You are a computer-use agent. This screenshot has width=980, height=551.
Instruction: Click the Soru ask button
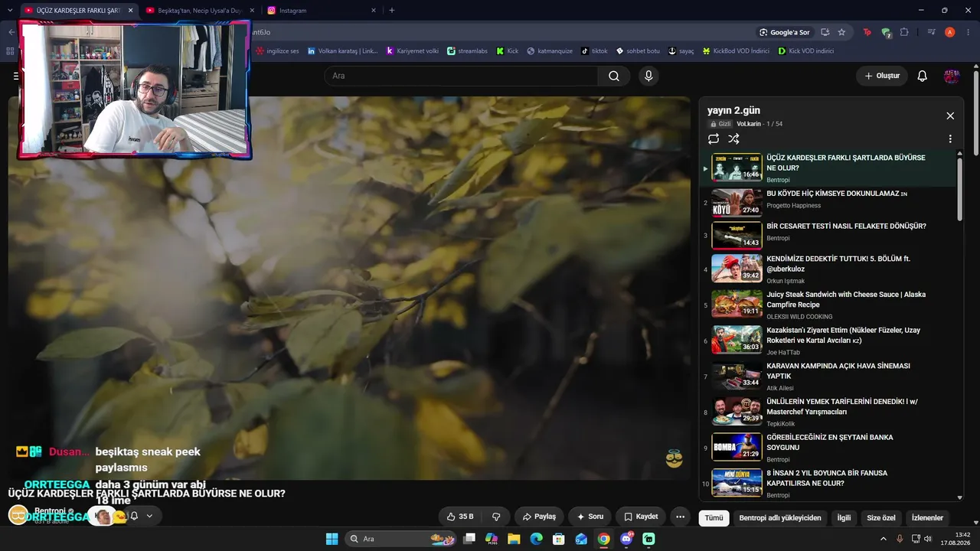coord(590,517)
